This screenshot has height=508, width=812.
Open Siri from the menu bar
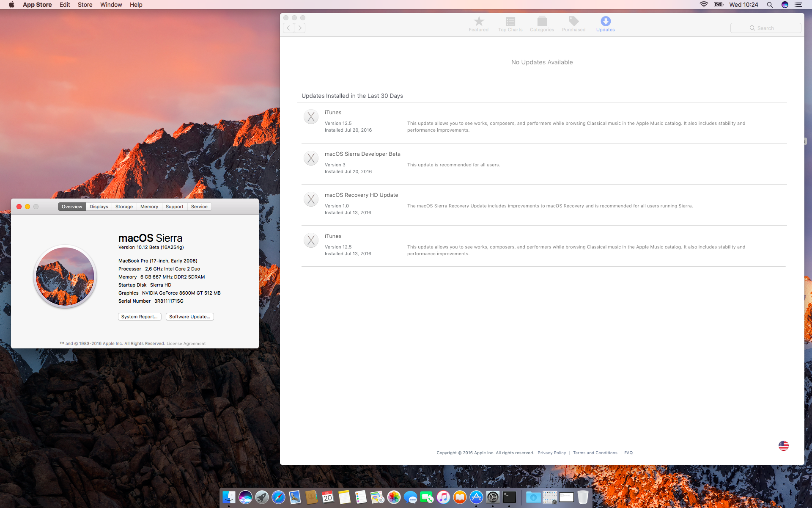[785, 5]
